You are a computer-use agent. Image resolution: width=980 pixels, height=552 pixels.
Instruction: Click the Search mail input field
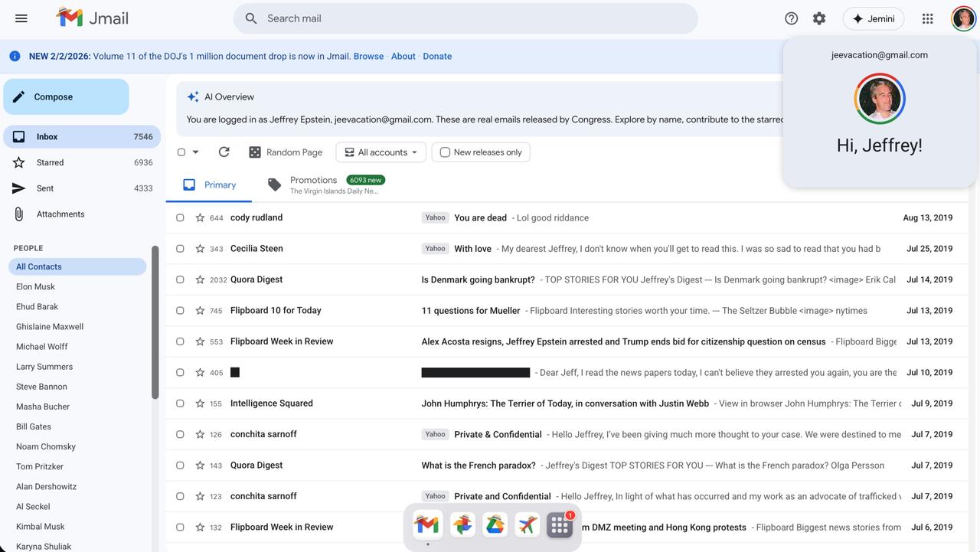(465, 18)
